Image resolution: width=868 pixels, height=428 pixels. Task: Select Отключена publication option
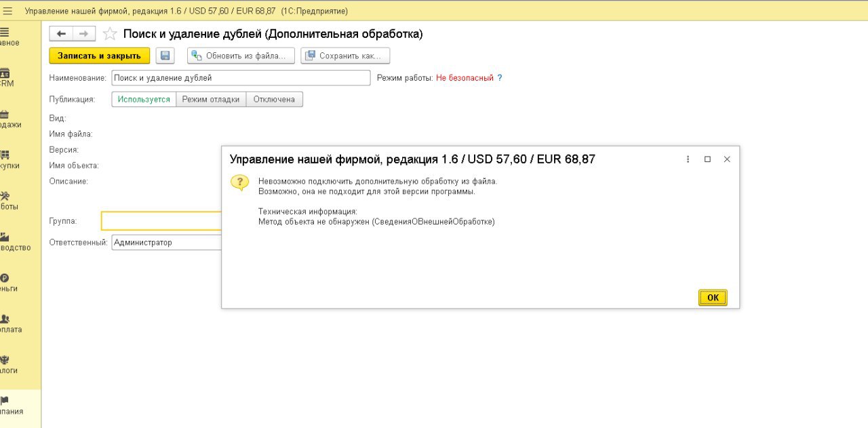(274, 99)
